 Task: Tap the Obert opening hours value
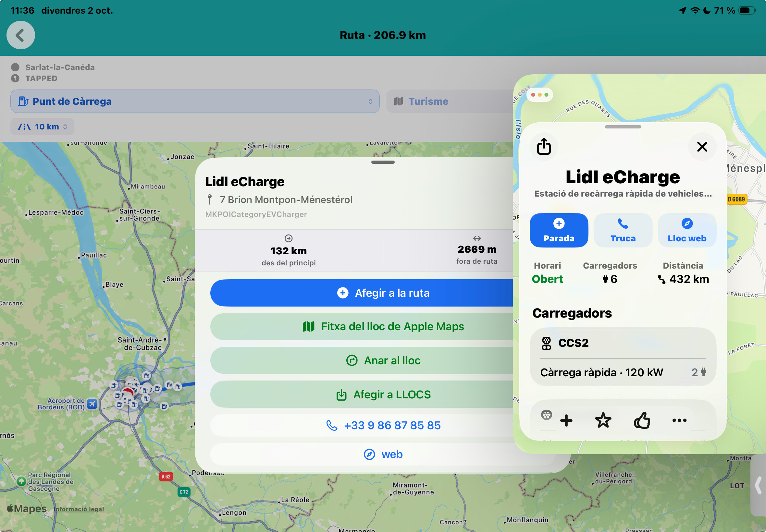pyautogui.click(x=547, y=279)
